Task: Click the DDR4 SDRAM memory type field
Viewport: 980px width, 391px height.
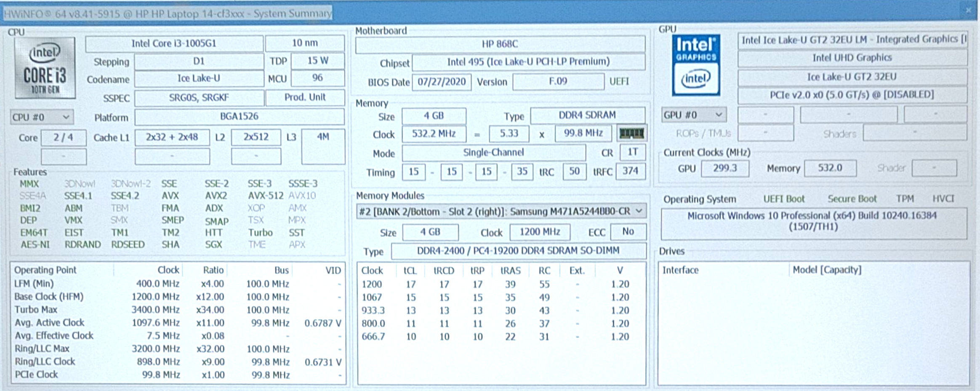Action: pyautogui.click(x=587, y=115)
